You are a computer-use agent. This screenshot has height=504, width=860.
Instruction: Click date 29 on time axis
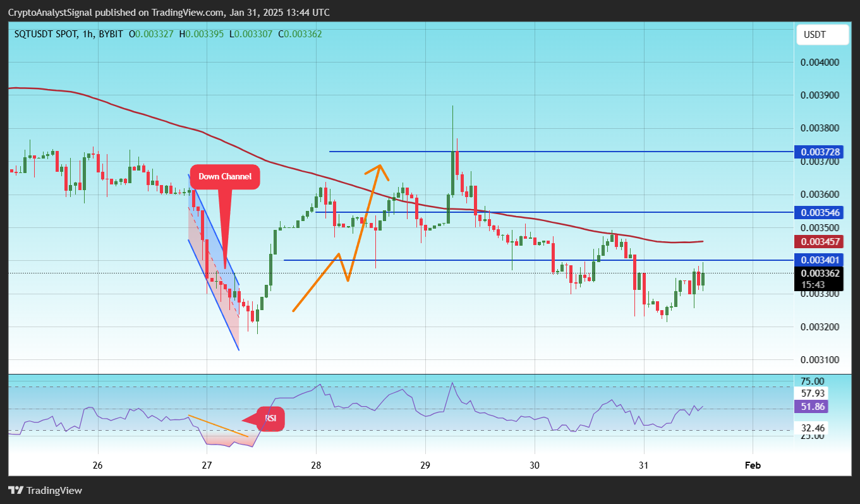coord(425,465)
